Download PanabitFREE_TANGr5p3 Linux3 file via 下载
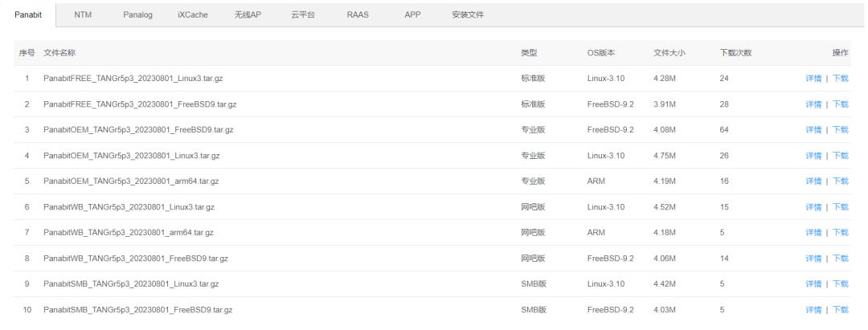 point(841,79)
